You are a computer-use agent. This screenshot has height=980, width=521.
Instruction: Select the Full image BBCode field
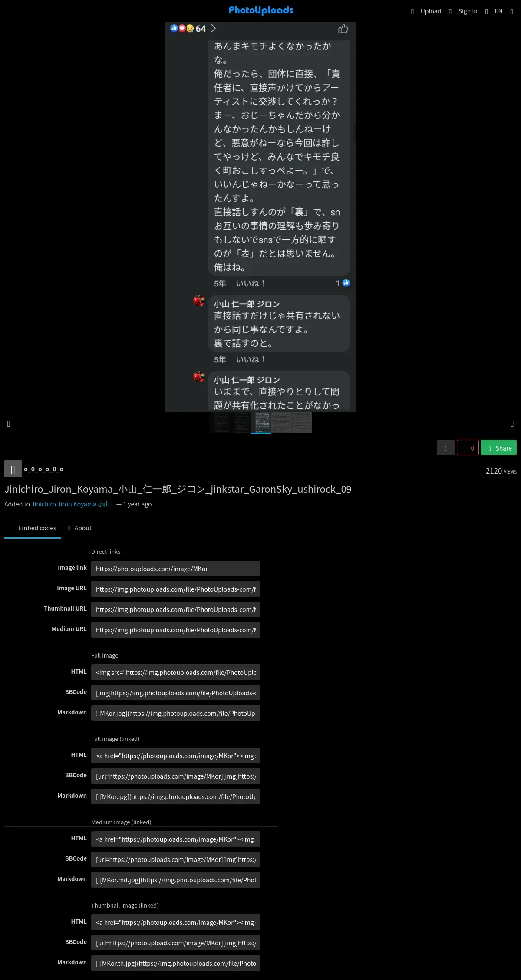tap(176, 693)
